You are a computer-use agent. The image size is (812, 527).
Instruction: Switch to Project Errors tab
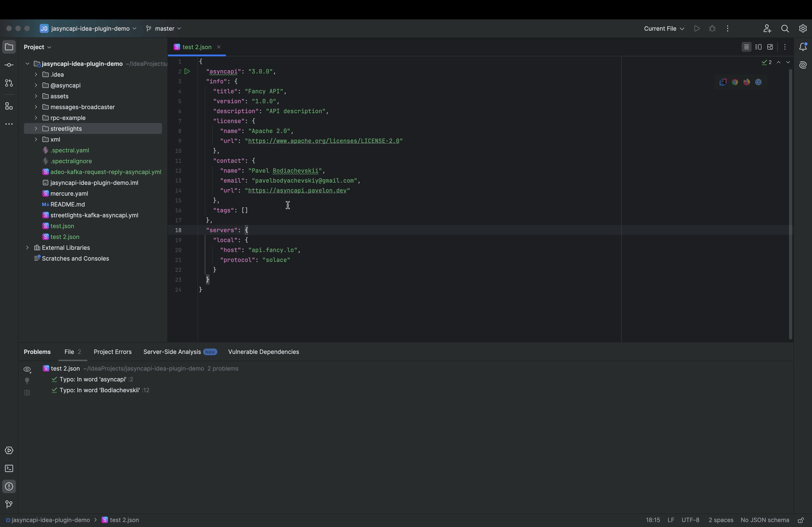[113, 352]
